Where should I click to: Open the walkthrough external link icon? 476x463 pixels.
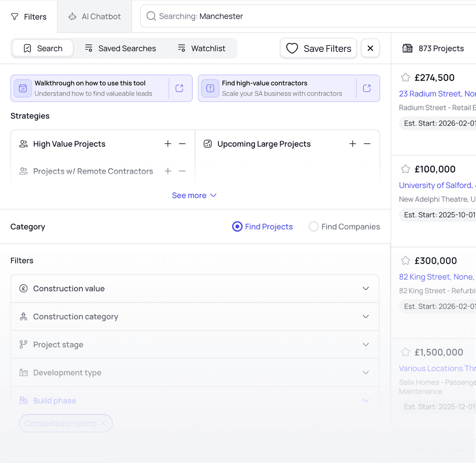coord(179,88)
